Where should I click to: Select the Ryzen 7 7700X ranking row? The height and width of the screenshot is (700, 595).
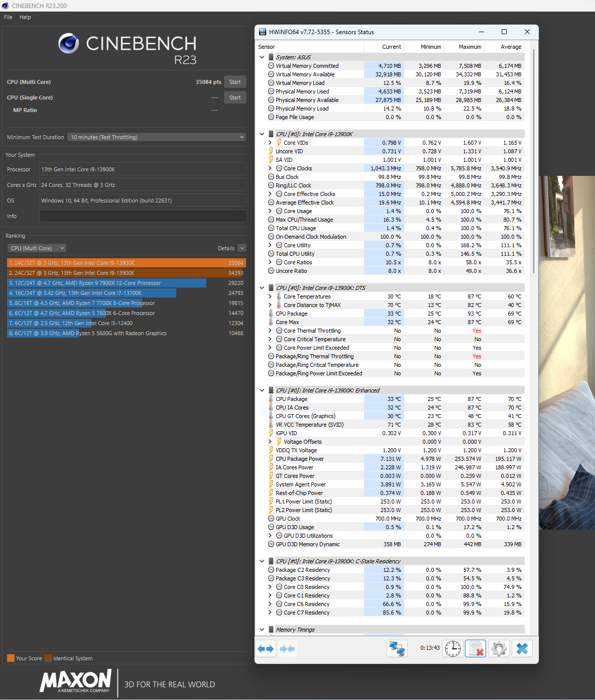point(127,303)
